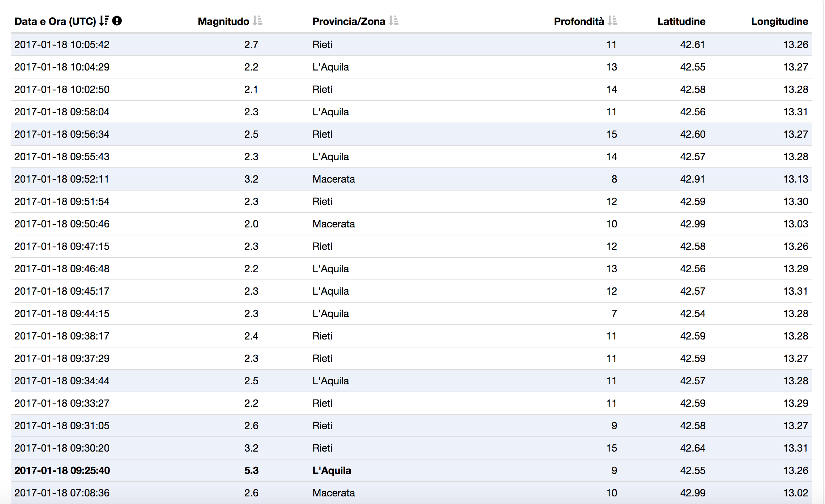
Task: Open the 09:56:34 Rieti magnitude 2.5 event
Action: click(x=411, y=134)
